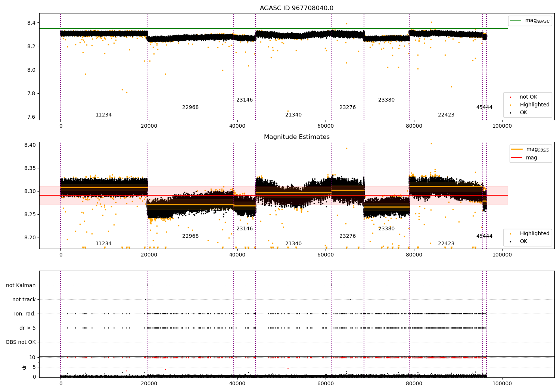
Task: Click x-axis tick 100000 under bottom plot
Action: tap(502, 384)
